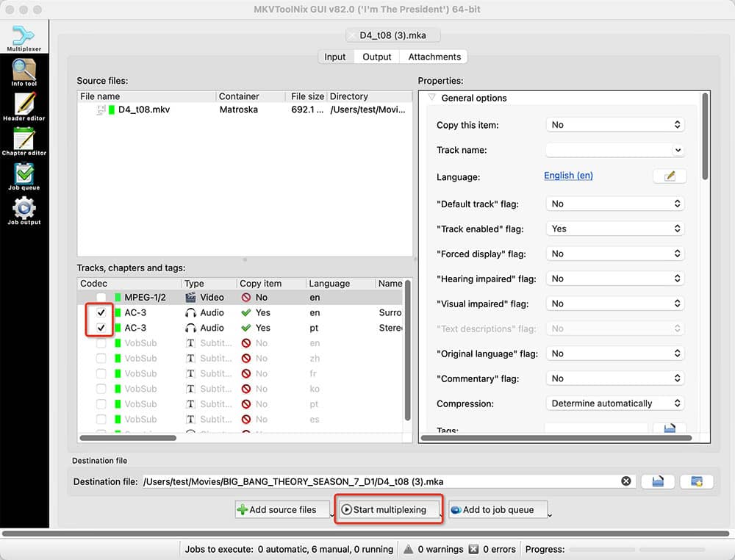
Task: Open the Chapter editor
Action: [24, 141]
